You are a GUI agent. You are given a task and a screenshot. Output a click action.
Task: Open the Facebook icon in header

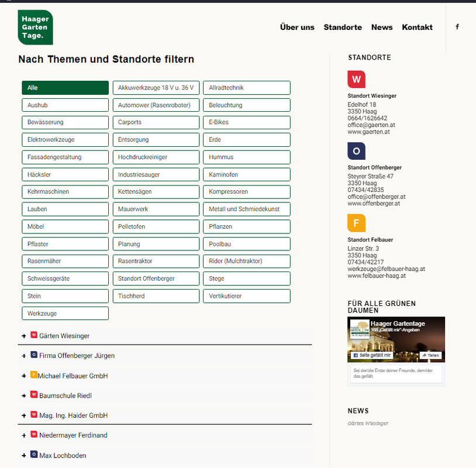457,27
